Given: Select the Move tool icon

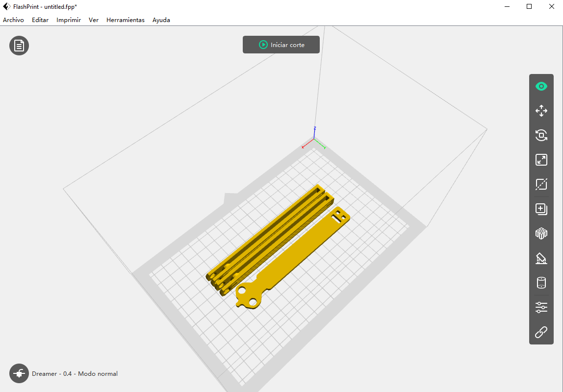Looking at the screenshot, I should (x=541, y=111).
